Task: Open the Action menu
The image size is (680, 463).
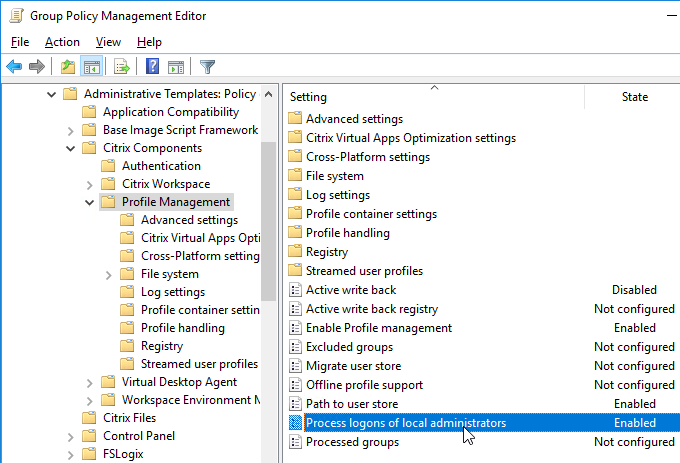Action: click(x=62, y=42)
